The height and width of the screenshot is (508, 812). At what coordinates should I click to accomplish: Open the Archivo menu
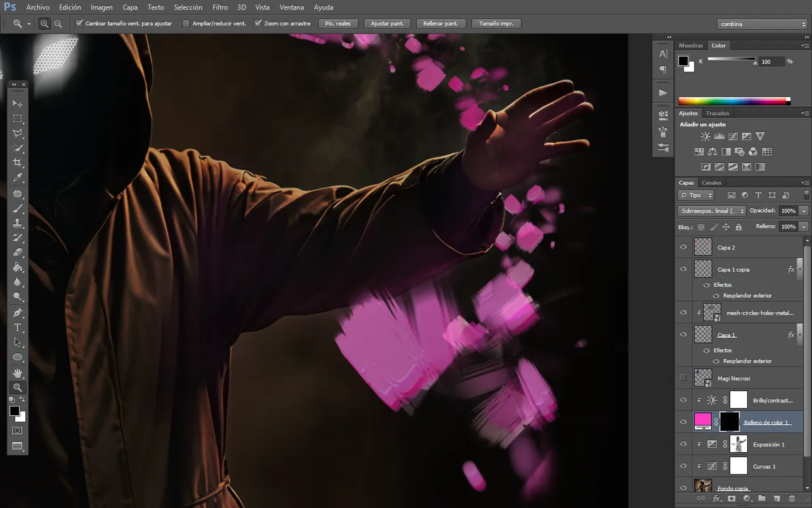pyautogui.click(x=37, y=8)
